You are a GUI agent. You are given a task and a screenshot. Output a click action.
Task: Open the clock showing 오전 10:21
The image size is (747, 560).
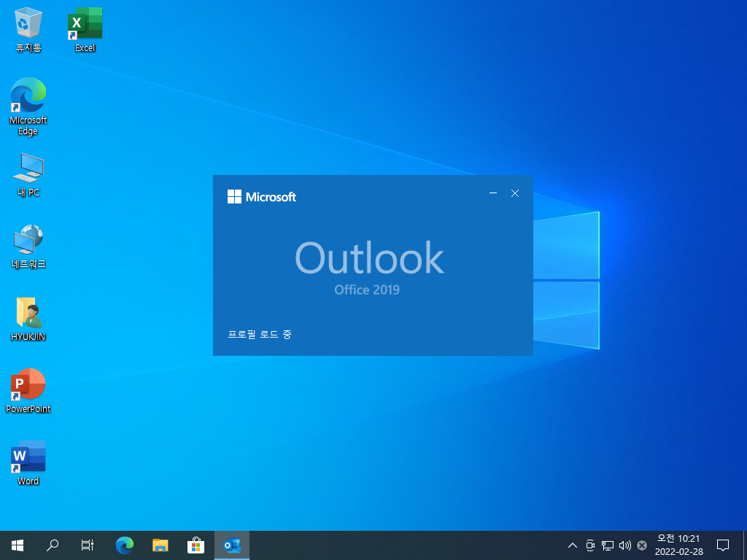click(679, 545)
